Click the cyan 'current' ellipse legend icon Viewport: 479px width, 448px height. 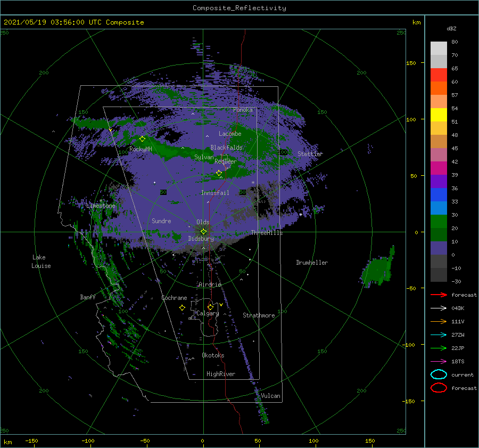pyautogui.click(x=439, y=374)
